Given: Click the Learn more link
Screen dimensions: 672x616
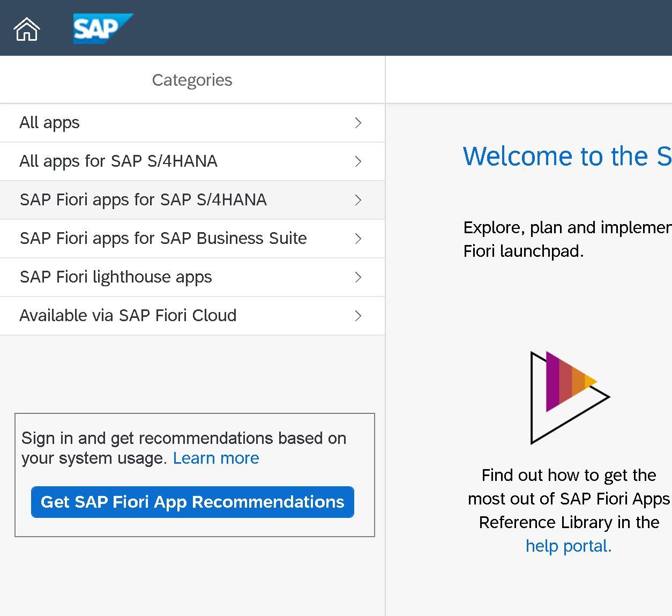Looking at the screenshot, I should click(x=216, y=458).
